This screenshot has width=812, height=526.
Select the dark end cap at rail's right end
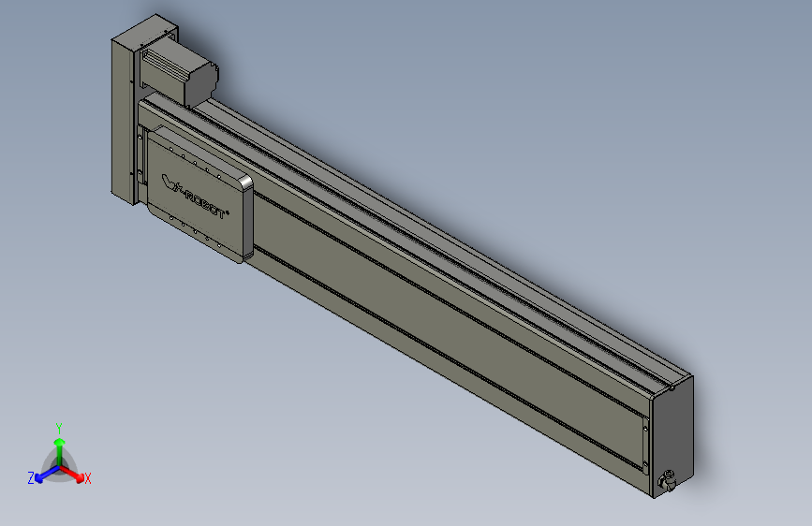point(672,435)
